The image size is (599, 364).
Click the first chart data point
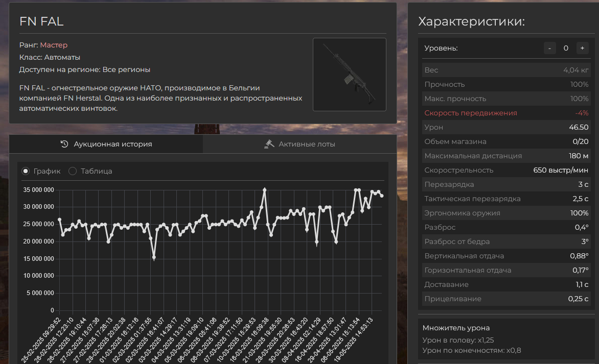pyautogui.click(x=60, y=220)
